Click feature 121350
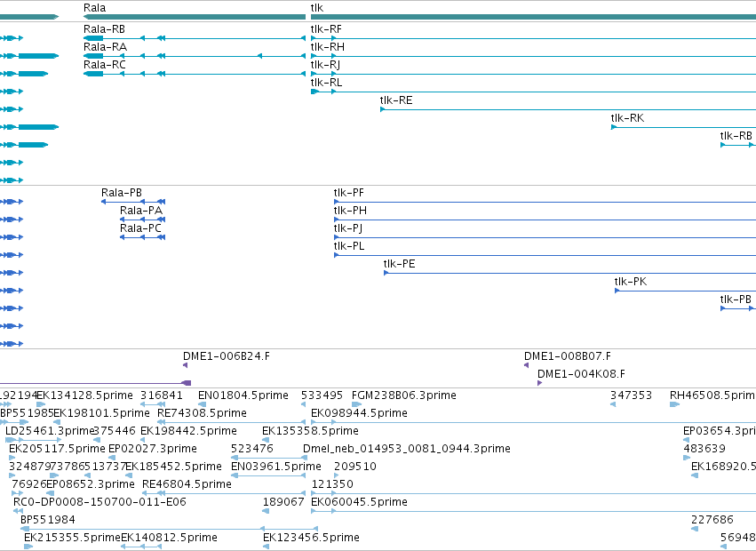 (332, 484)
